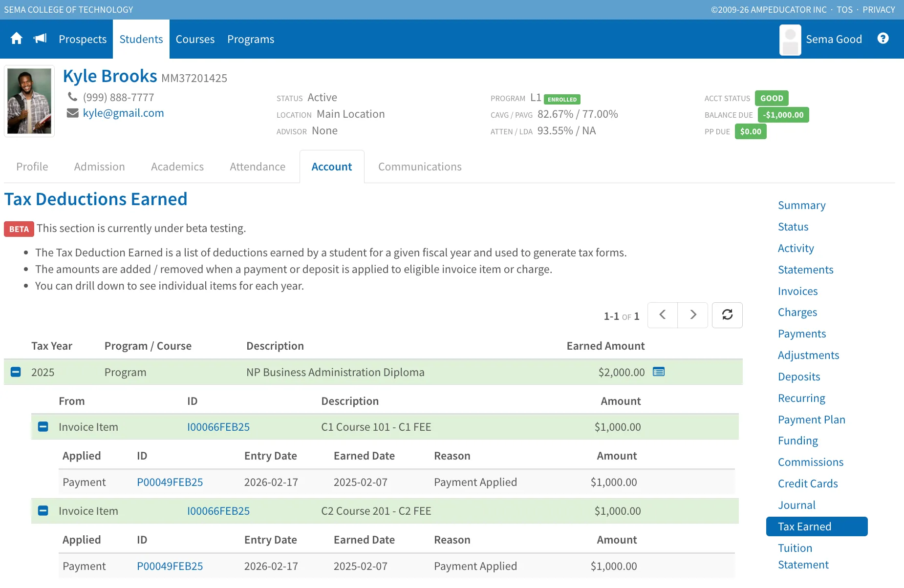Open the Tuition Statement sidebar link
The height and width of the screenshot is (588, 904).
coord(803,556)
